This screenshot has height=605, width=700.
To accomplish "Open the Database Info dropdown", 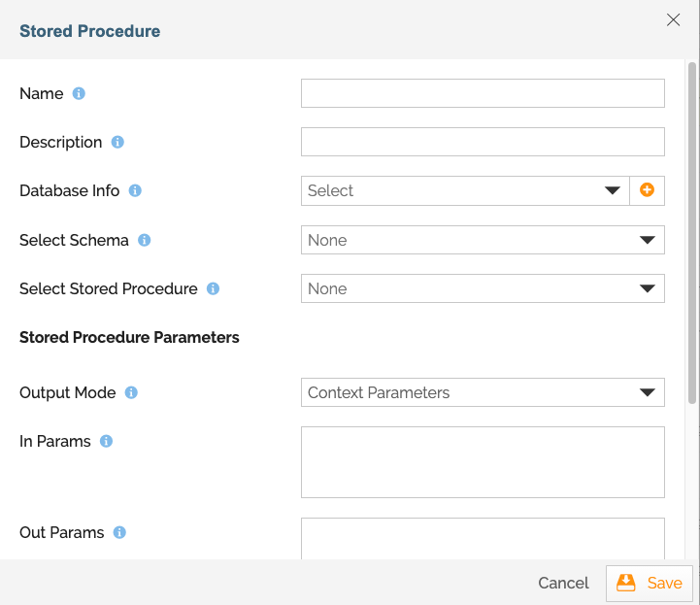I will [x=465, y=191].
